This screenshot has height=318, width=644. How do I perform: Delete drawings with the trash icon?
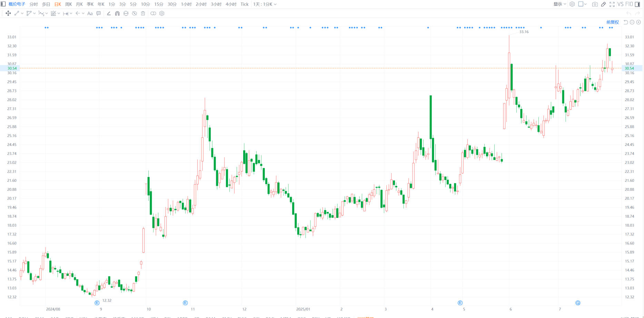coord(143,13)
